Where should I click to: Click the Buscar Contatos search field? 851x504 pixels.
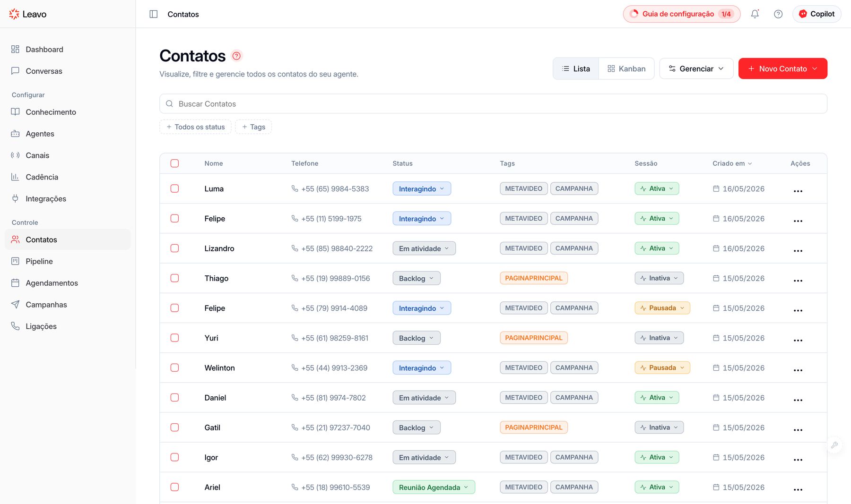click(493, 104)
